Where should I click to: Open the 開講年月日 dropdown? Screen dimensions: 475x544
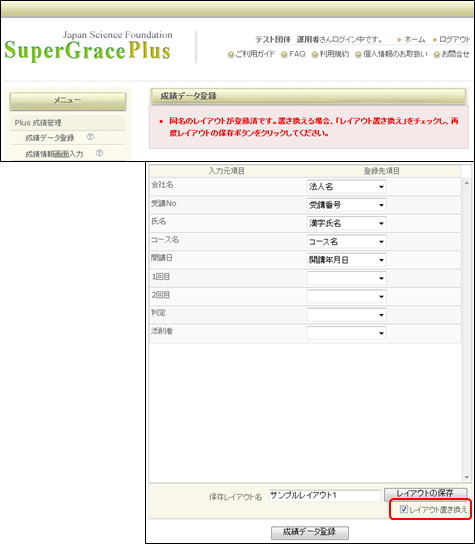tap(346, 260)
